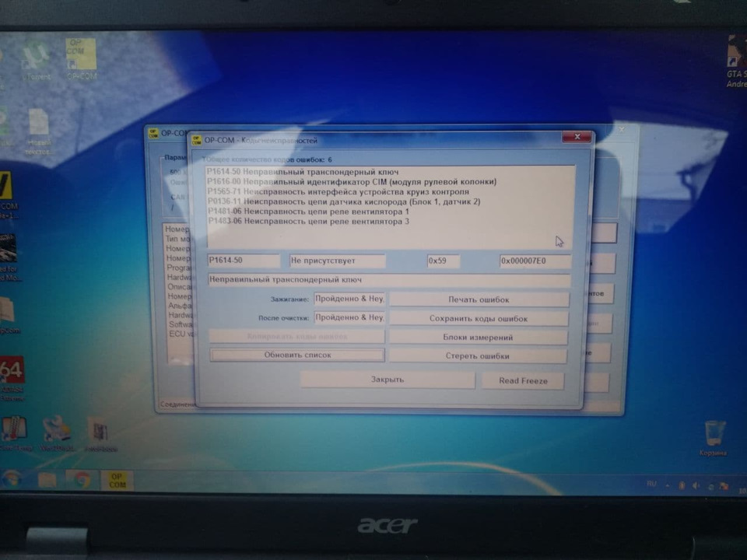Select error P1565-71 cruise control interface
This screenshot has width=747, height=560.
[x=338, y=191]
